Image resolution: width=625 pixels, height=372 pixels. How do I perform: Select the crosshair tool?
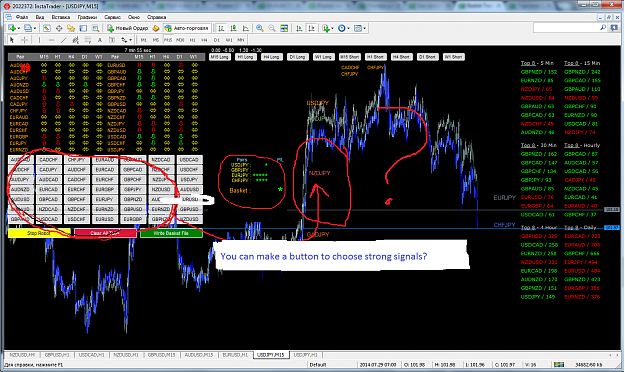pos(24,40)
